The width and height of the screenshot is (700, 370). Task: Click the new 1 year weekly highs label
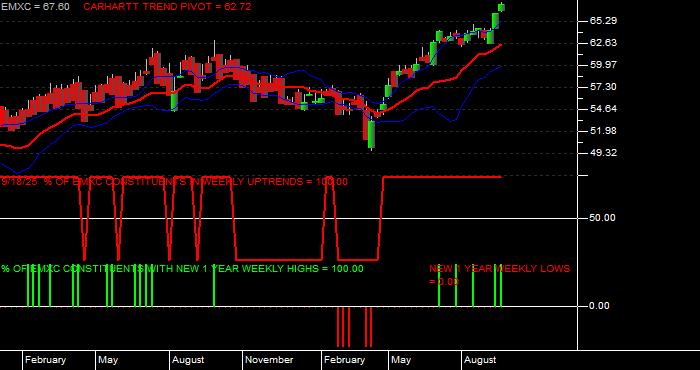182,269
